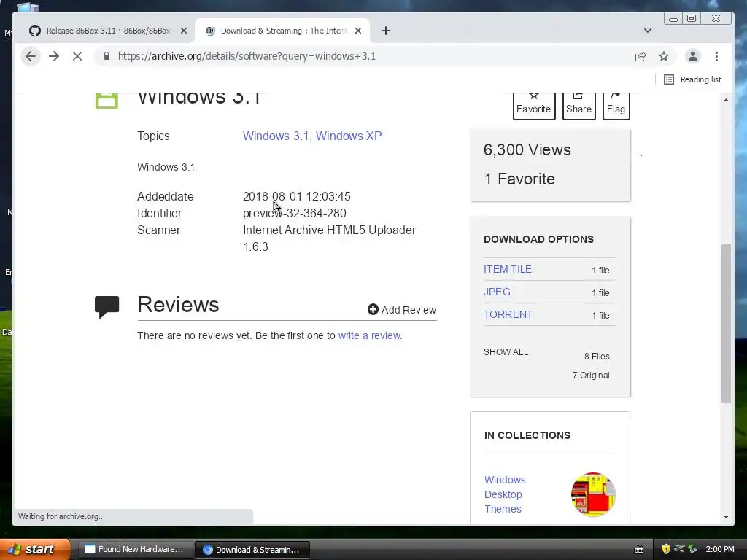Click the page scrollbar up arrow
Viewport: 747px width, 560px height.
tap(726, 99)
